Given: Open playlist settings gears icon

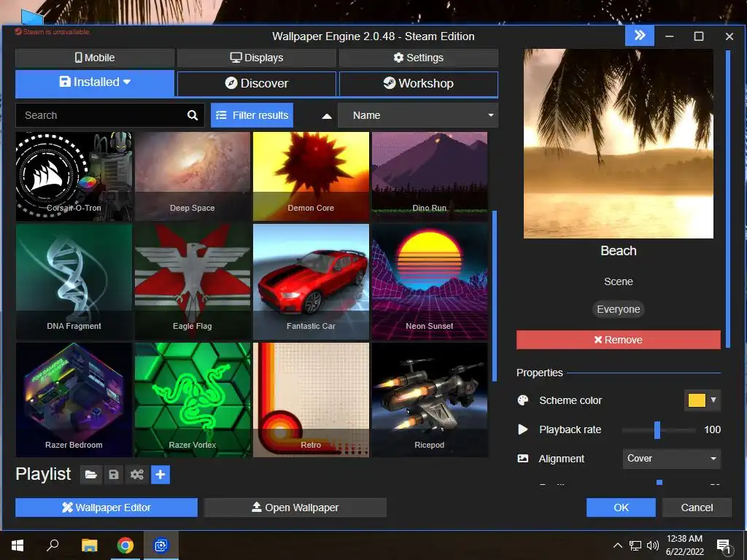Looking at the screenshot, I should [x=136, y=475].
